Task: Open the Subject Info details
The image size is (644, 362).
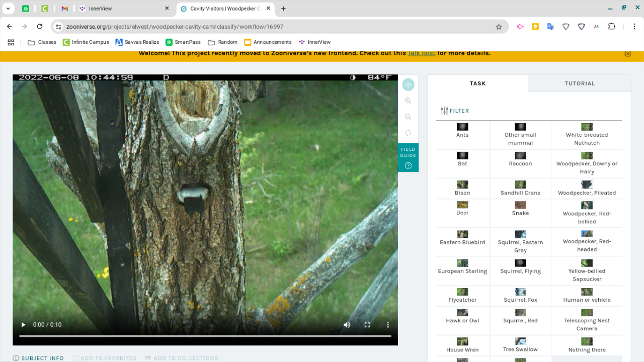Action: pos(38,358)
